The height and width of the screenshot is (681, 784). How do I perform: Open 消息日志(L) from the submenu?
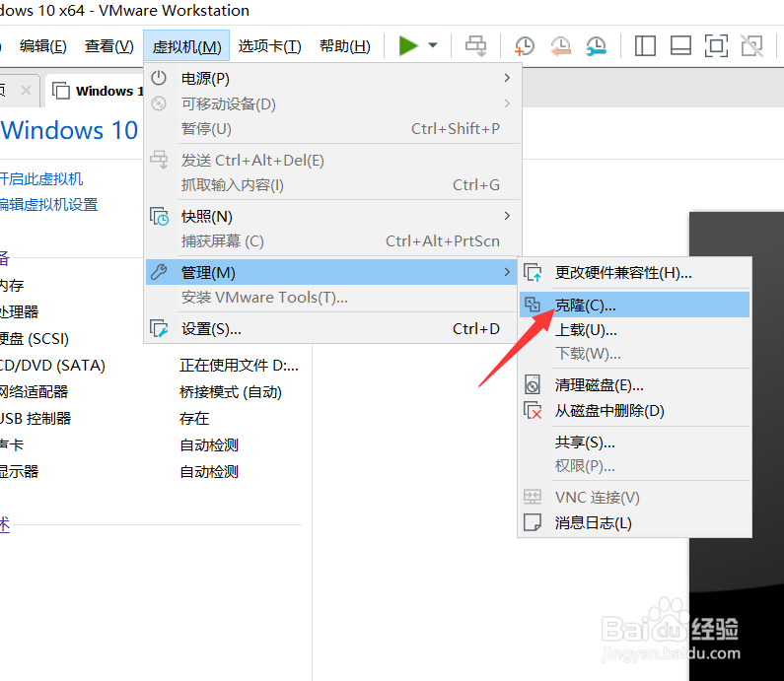point(634,523)
